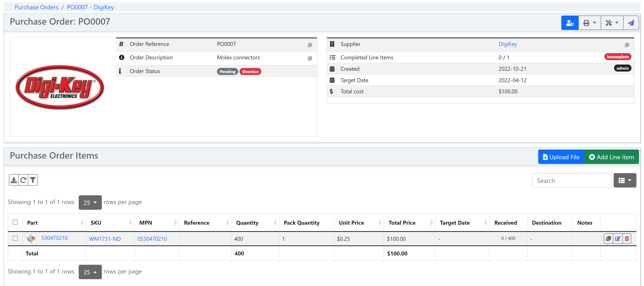Delete the 530470210 line item

tap(627, 238)
